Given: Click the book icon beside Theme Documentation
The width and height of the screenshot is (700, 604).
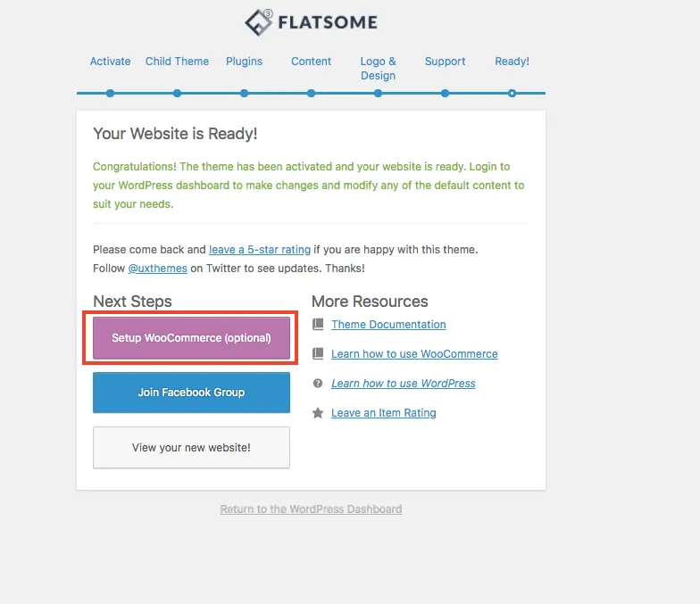Looking at the screenshot, I should (x=318, y=325).
